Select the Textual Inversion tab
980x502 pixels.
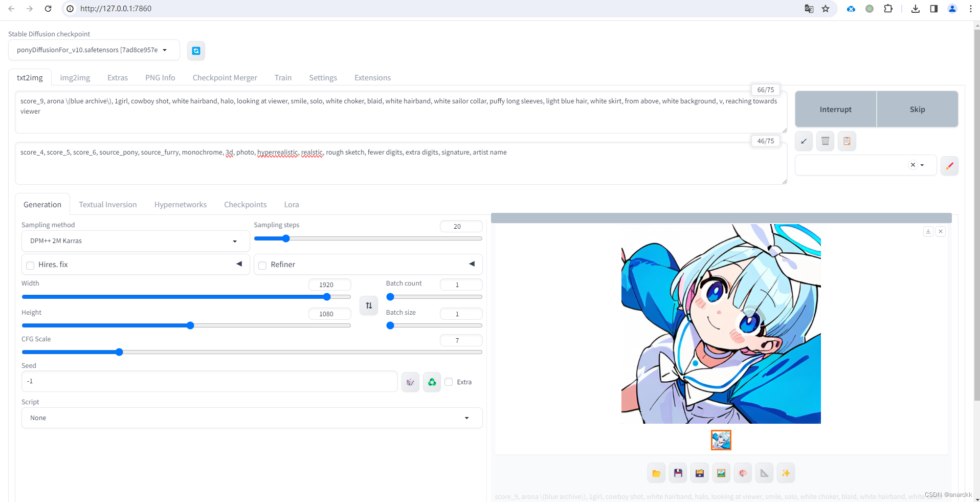click(108, 205)
